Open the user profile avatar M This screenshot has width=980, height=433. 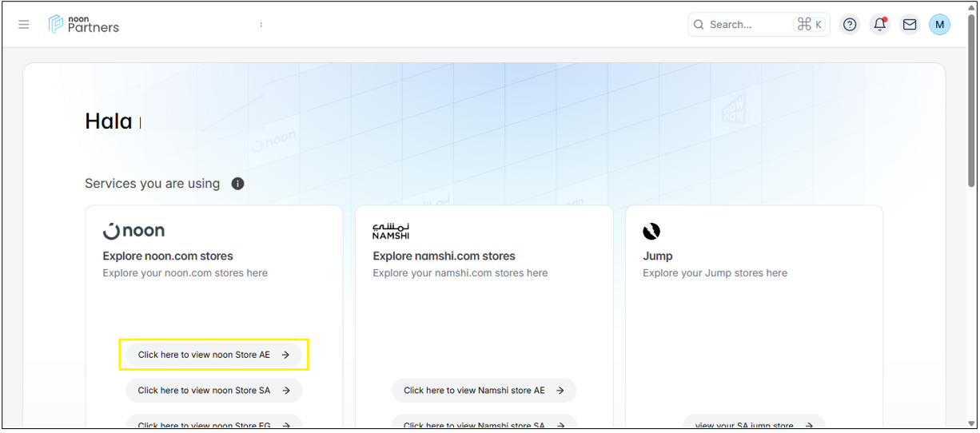click(939, 25)
